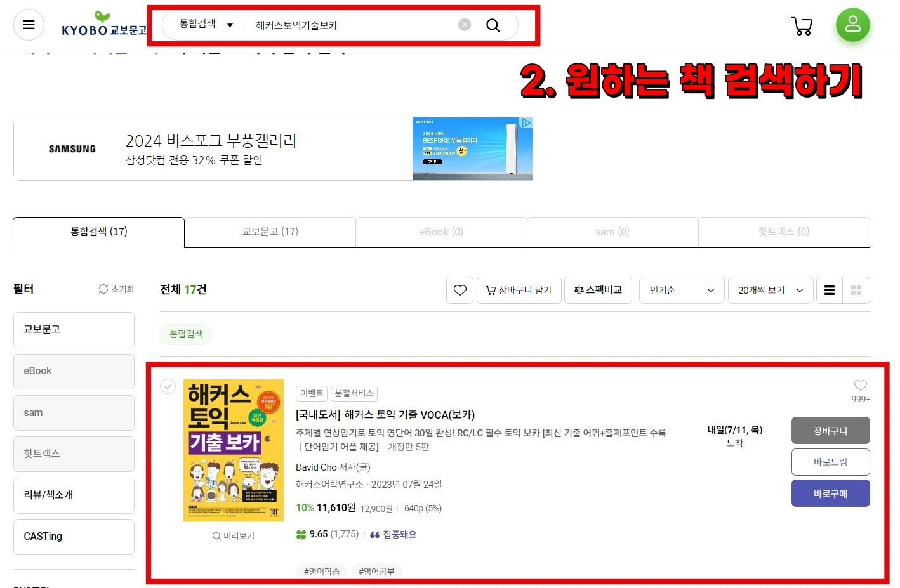
Task: Click the 바로구매 button
Action: click(x=830, y=493)
